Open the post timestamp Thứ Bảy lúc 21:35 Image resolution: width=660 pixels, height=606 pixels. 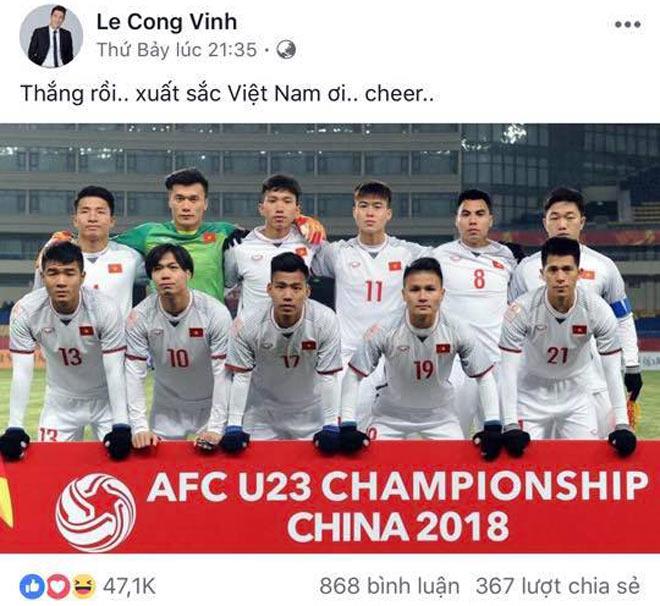tap(177, 50)
